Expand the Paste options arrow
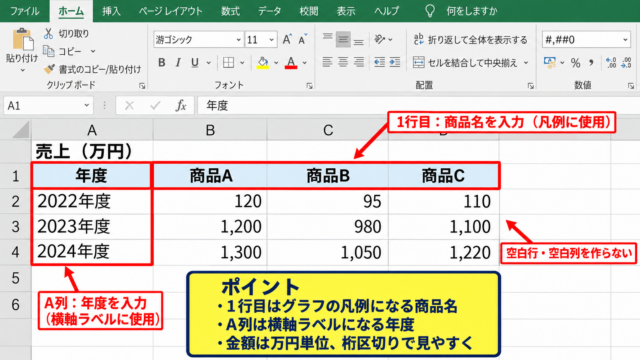This screenshot has height=360, width=640. click(23, 70)
